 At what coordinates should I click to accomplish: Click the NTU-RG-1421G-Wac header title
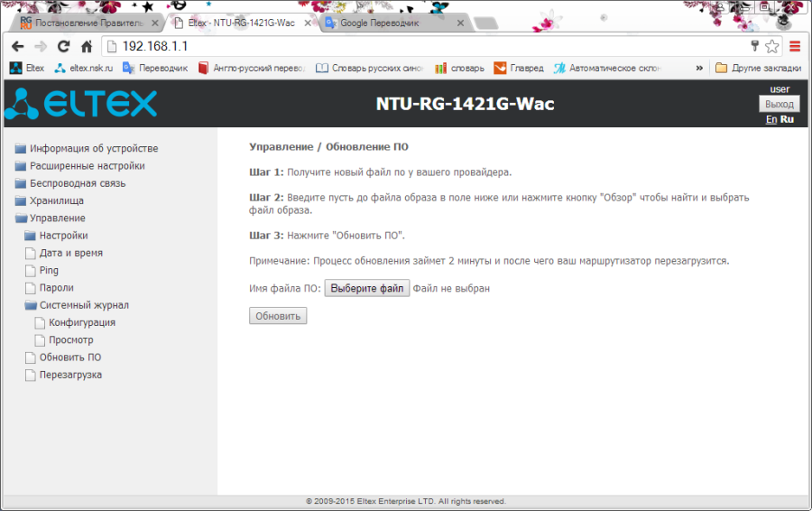pyautogui.click(x=465, y=104)
